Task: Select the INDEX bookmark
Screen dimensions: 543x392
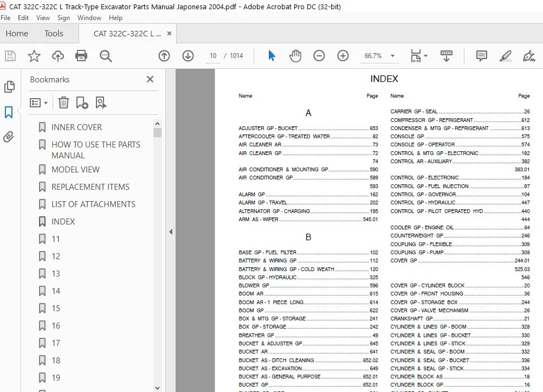Action: (63, 221)
